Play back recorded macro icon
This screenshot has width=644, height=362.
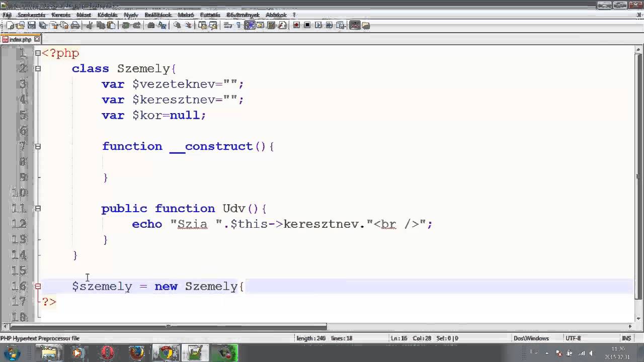click(318, 25)
